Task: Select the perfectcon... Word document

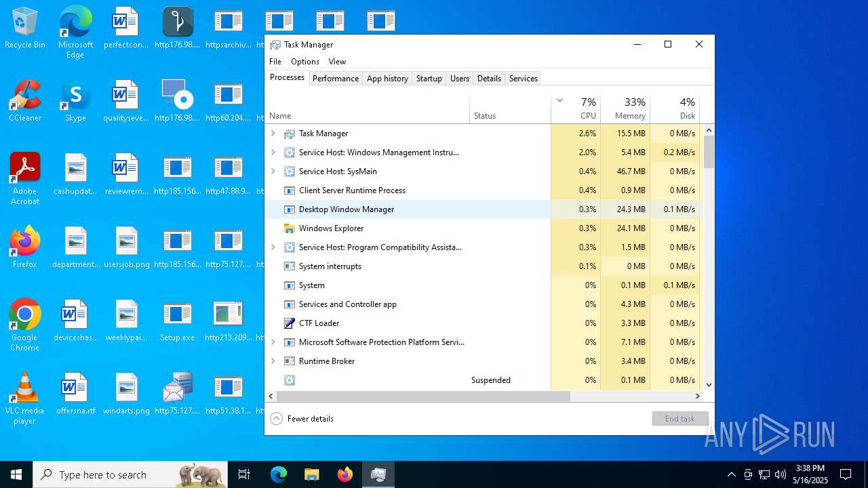Action: pyautogui.click(x=126, y=28)
